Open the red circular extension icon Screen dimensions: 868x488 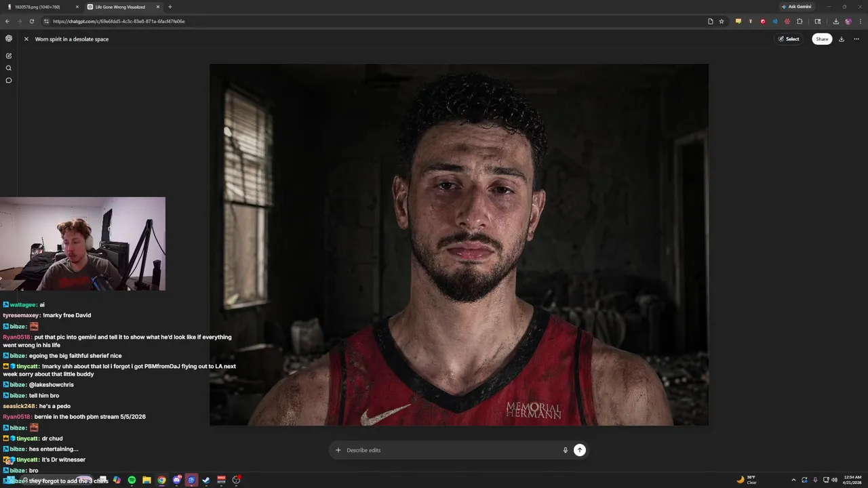point(763,21)
